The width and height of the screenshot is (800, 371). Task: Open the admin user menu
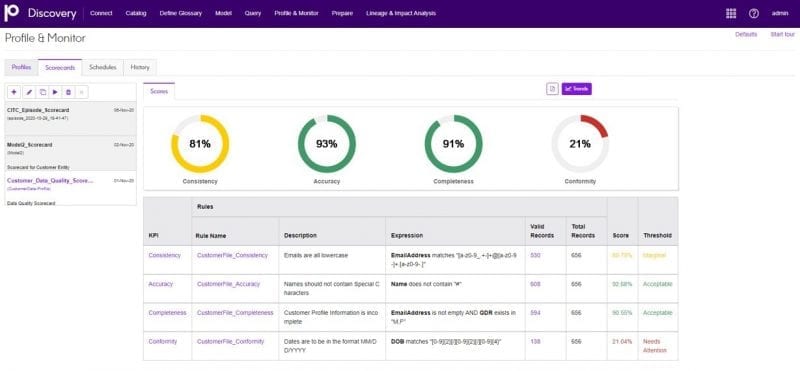tap(780, 13)
